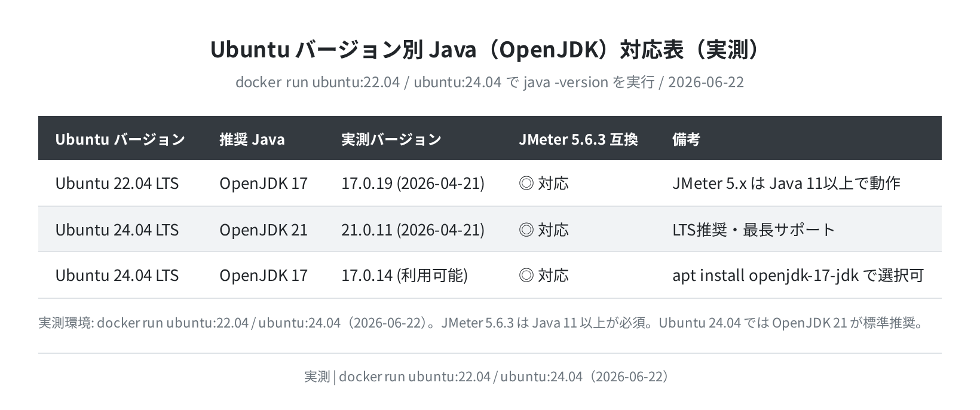Click the 実測バージョン column header
The height and width of the screenshot is (410, 980).
391,139
